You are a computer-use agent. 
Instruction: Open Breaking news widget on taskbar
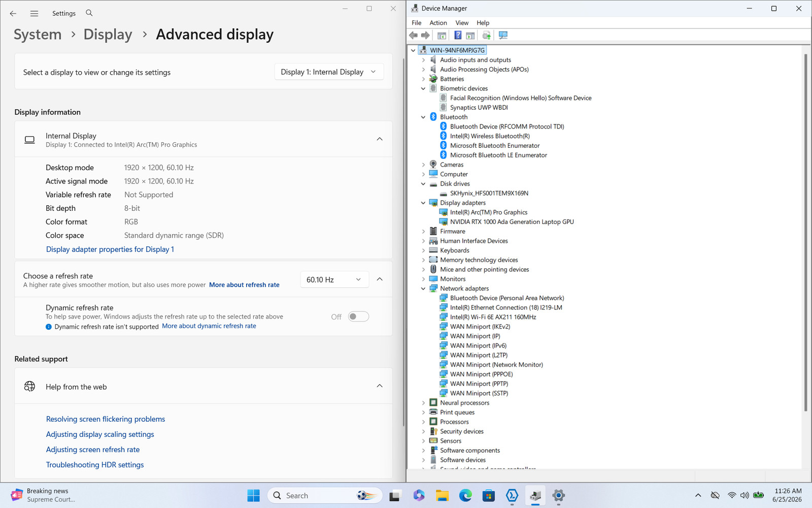(43, 495)
